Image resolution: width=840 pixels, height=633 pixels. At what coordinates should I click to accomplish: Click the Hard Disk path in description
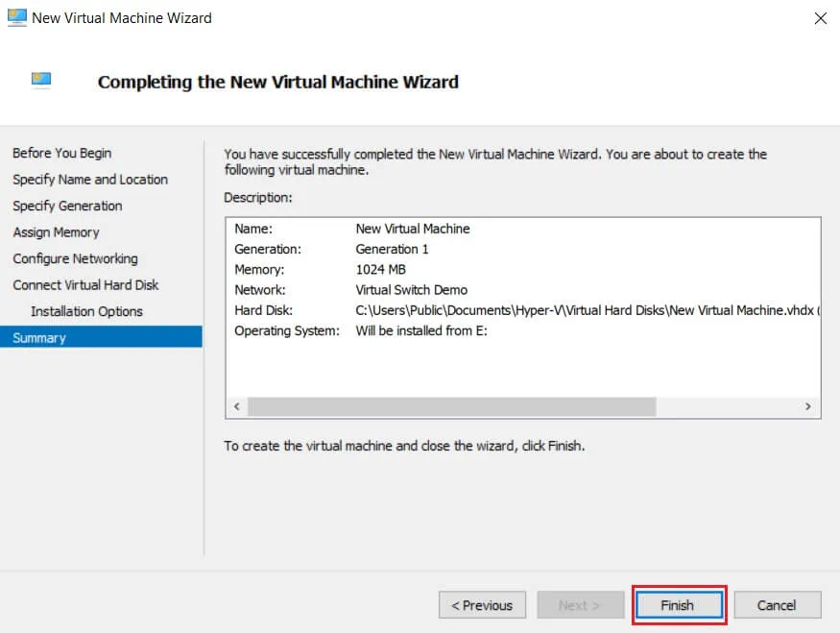[x=586, y=310]
